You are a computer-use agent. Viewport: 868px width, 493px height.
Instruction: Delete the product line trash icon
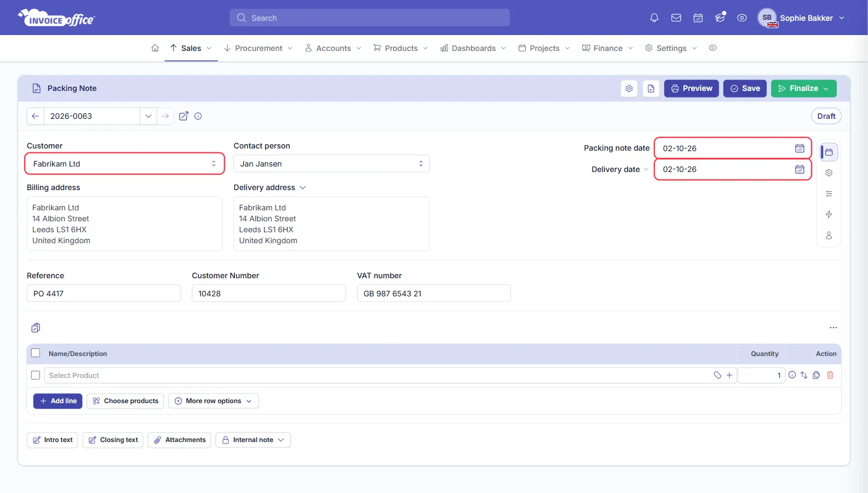[x=830, y=375]
